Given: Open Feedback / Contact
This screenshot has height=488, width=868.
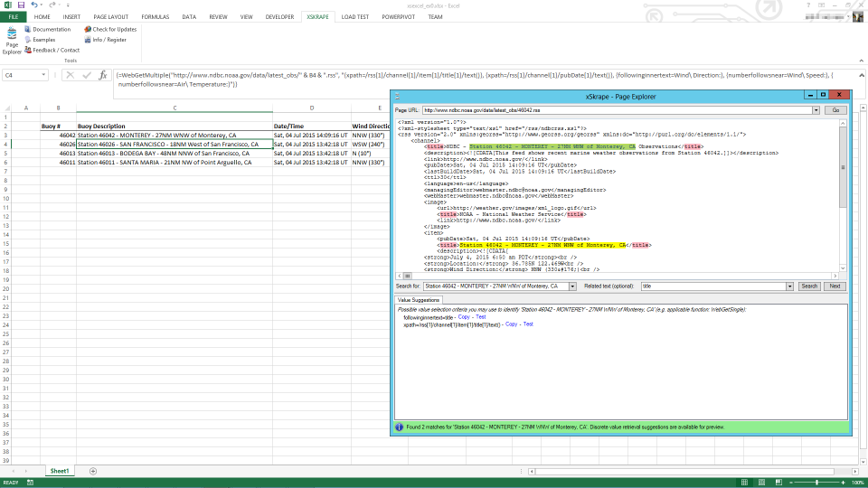Looking at the screenshot, I should [x=52, y=51].
